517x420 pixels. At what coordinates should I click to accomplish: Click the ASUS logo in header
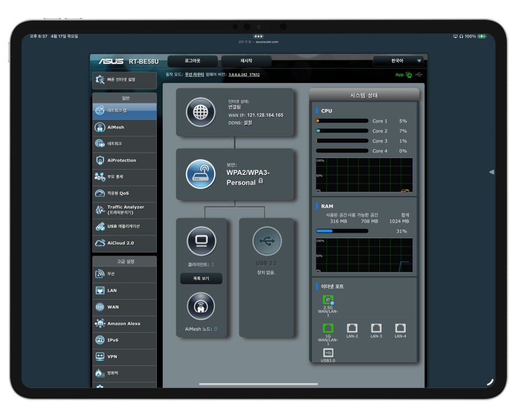coord(111,62)
